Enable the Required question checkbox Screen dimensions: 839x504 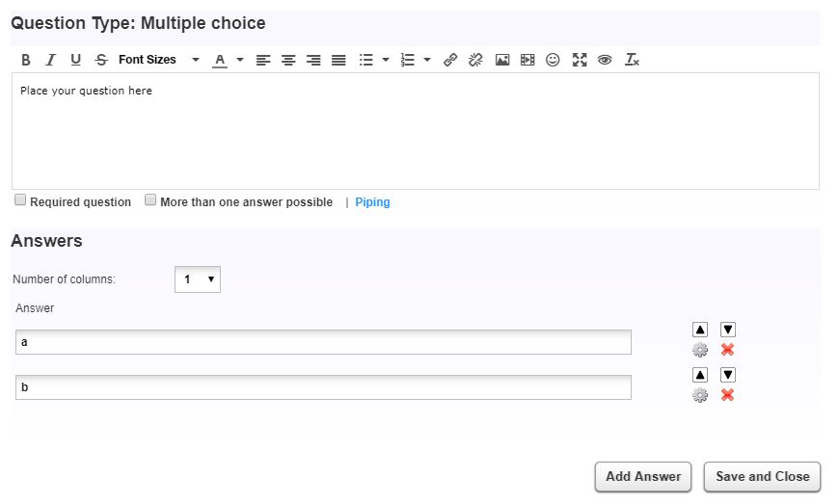20,200
